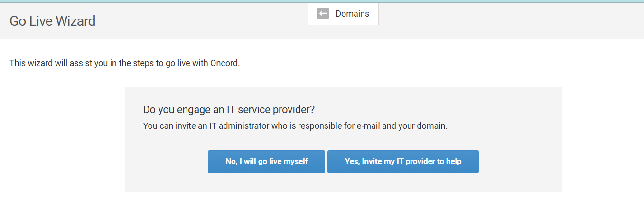
Task: Click empty space right of the "Yes" button
Action: 520,162
